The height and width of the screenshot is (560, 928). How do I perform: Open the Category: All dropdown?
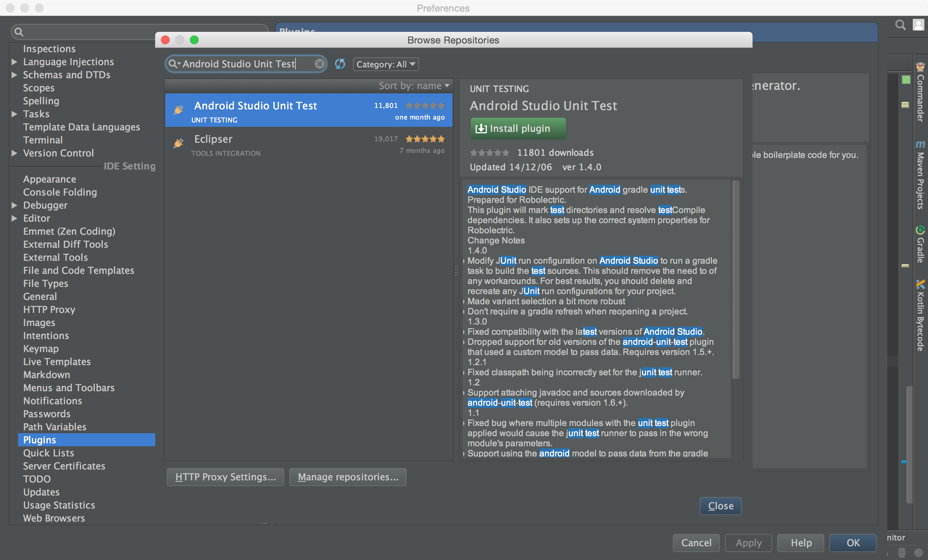(x=386, y=64)
